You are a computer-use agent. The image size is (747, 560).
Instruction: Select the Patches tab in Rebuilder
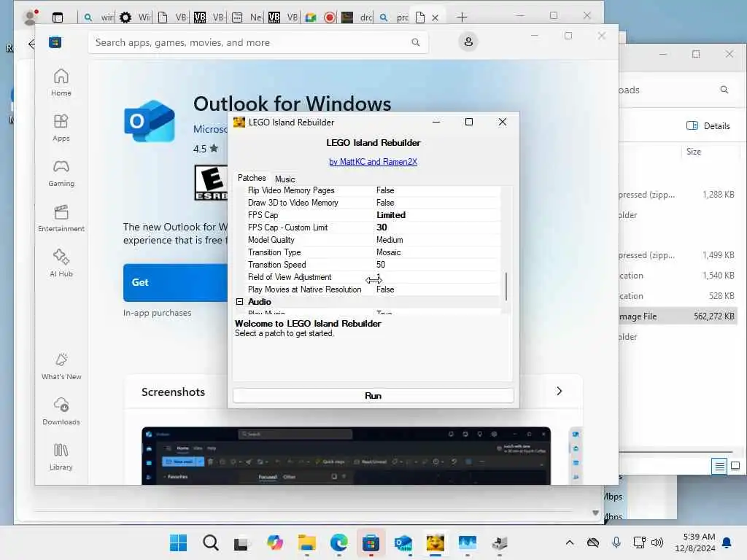(252, 178)
